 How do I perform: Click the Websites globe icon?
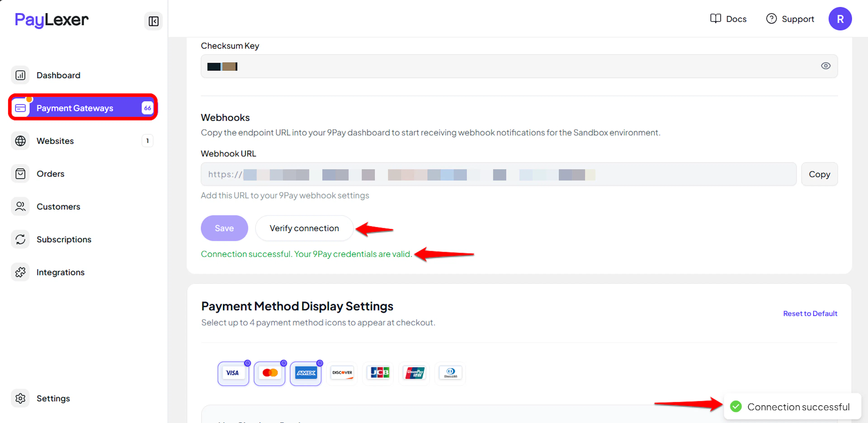(20, 141)
